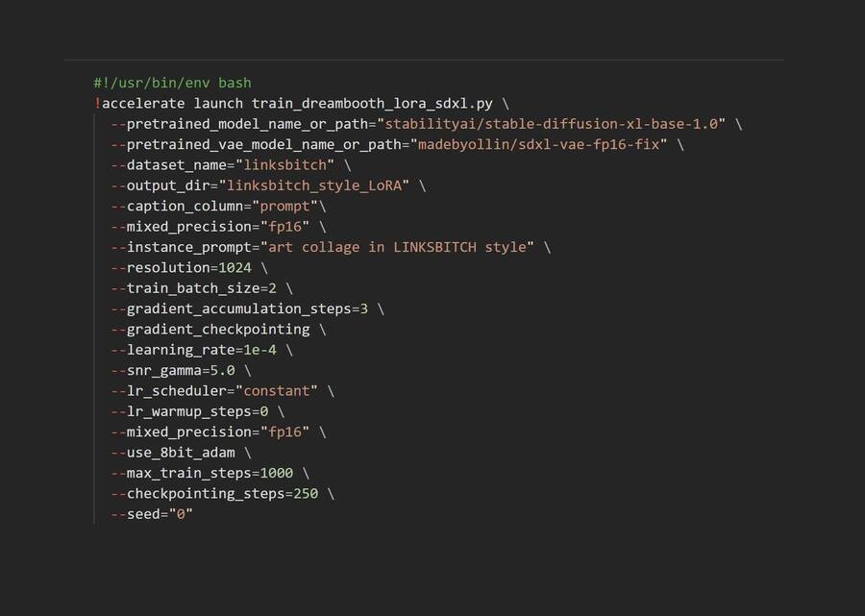Click the shebang line "#!/usr/bin/env bash"
Screen dimensions: 865x616
point(172,83)
